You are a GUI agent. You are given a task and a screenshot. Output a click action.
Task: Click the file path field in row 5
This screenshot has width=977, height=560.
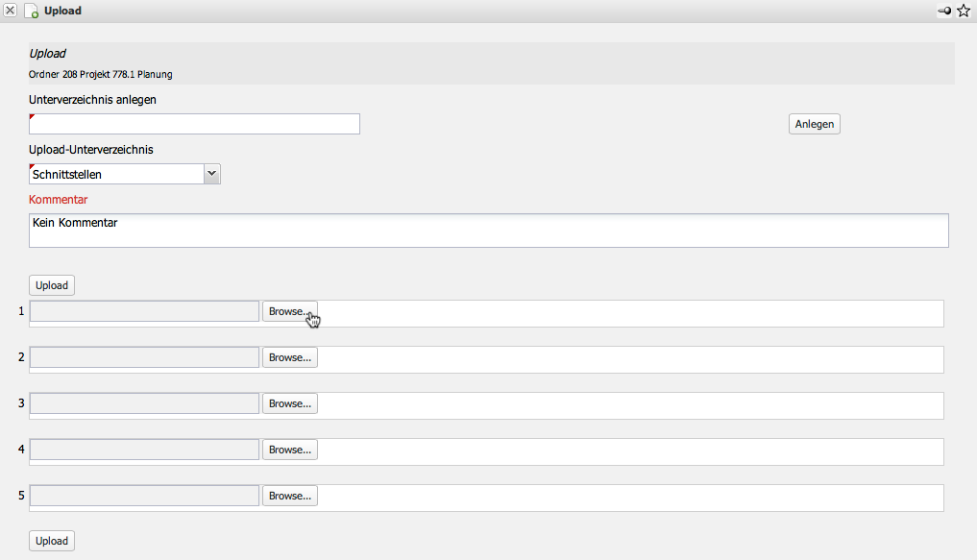tap(145, 496)
